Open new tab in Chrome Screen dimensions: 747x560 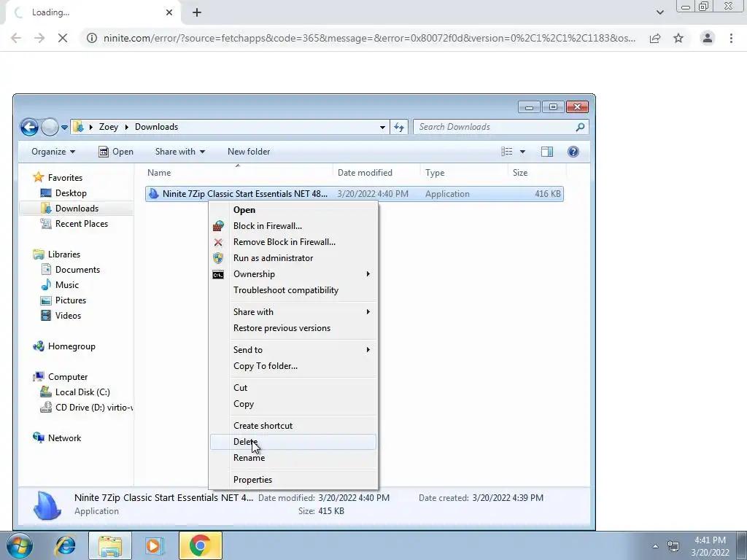[197, 12]
